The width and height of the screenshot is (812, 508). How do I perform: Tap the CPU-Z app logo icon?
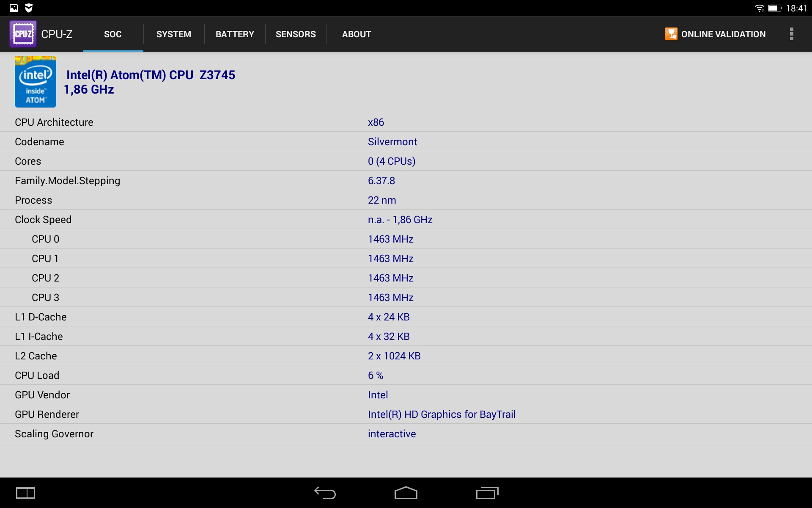pyautogui.click(x=23, y=34)
